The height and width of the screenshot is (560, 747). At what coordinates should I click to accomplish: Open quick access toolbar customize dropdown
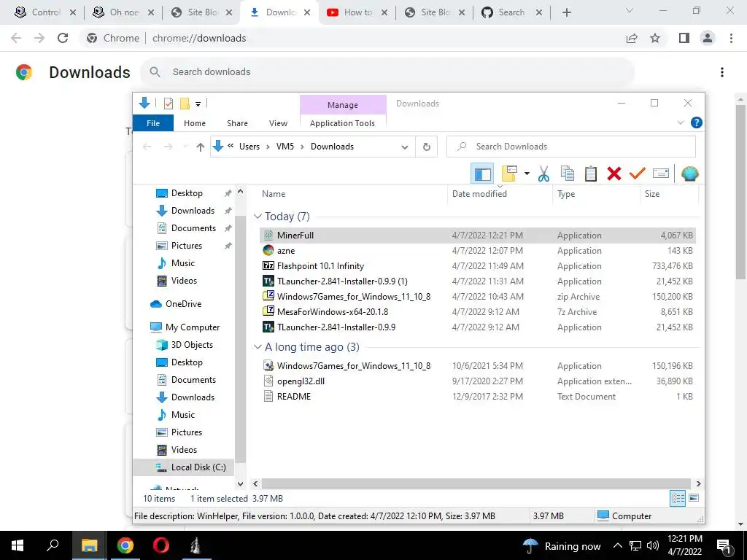[x=198, y=104]
